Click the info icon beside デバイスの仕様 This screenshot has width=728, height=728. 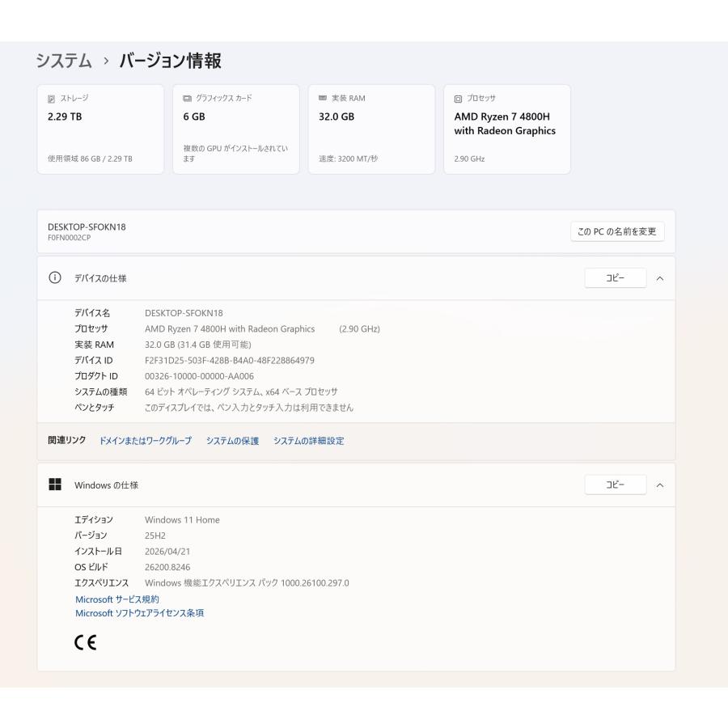tap(55, 277)
